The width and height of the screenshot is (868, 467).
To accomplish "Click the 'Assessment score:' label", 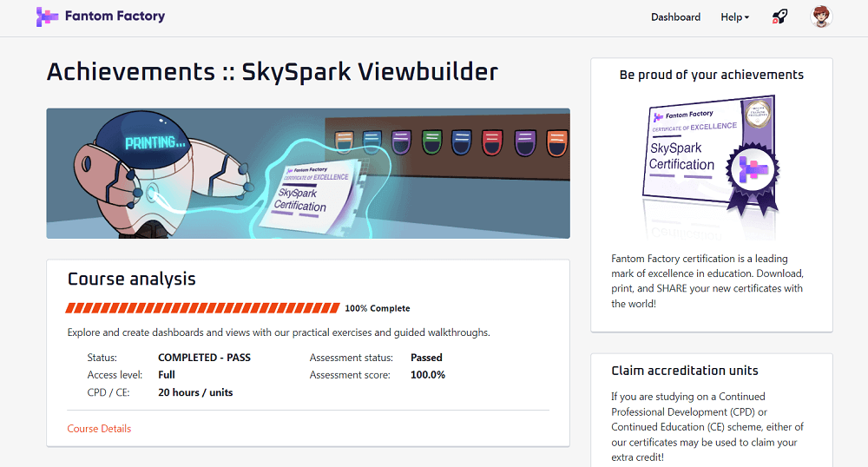I will (350, 375).
